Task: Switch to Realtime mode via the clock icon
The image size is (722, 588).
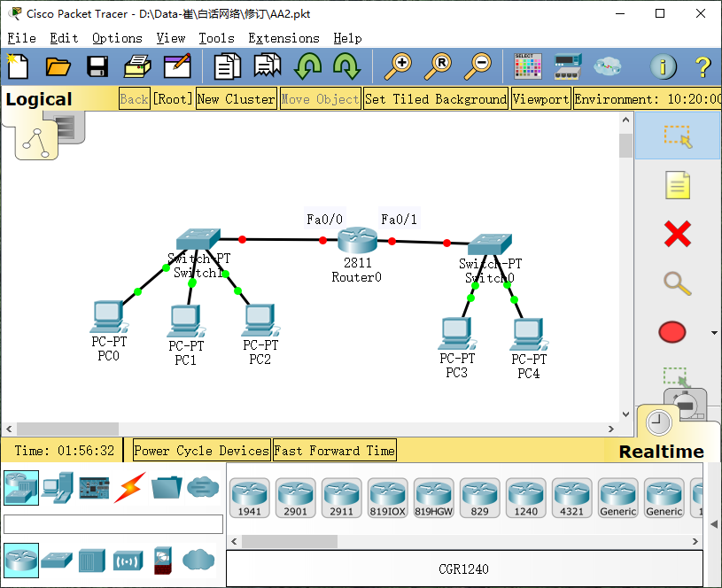Action: [x=659, y=423]
